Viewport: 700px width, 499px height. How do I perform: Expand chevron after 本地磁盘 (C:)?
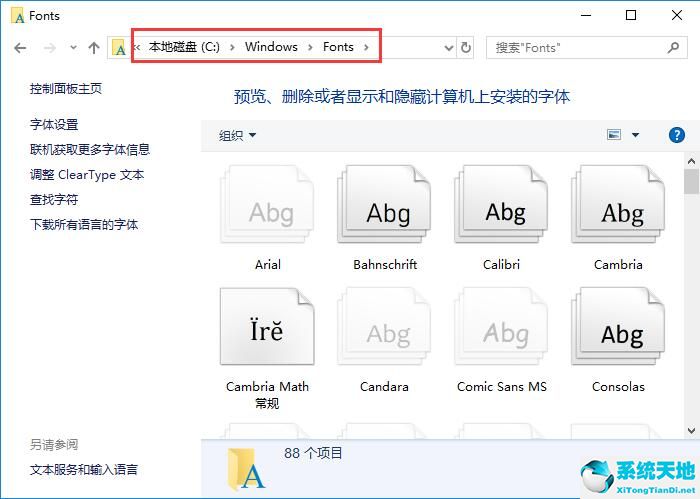pos(232,47)
